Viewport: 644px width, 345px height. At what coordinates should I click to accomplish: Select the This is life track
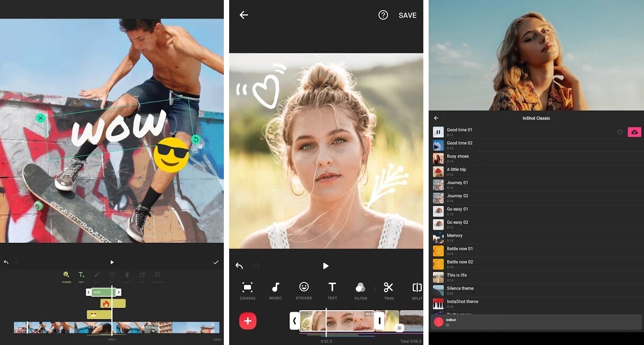(537, 278)
